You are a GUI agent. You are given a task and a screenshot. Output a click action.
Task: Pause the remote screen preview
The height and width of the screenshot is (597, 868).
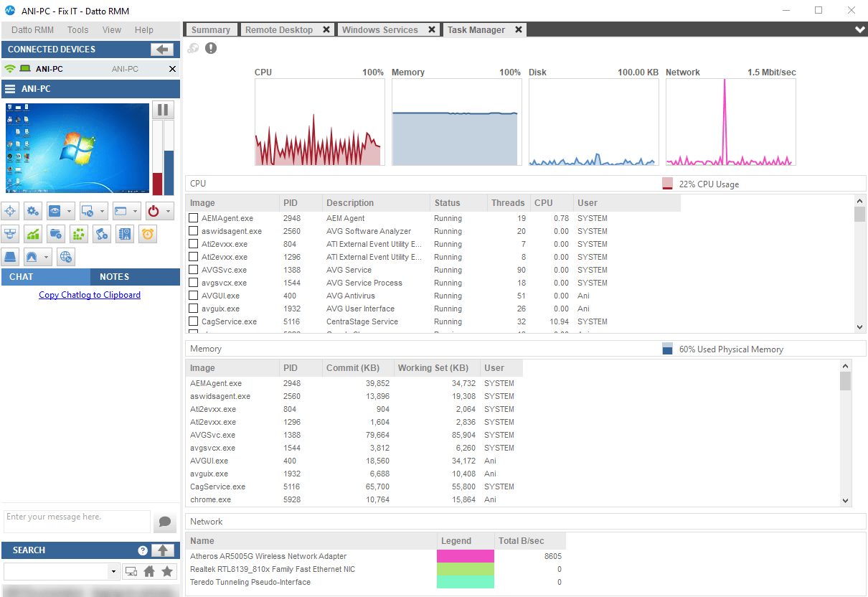(x=163, y=110)
